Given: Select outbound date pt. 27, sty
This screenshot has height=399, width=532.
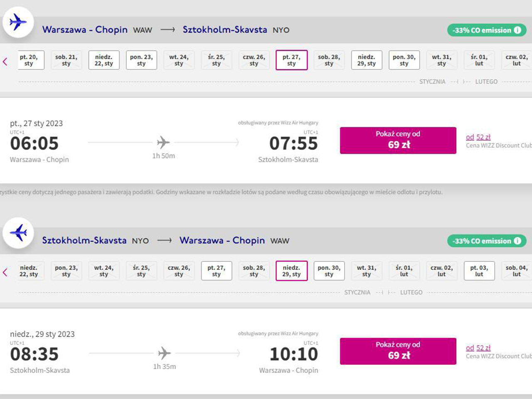Looking at the screenshot, I should [291, 60].
